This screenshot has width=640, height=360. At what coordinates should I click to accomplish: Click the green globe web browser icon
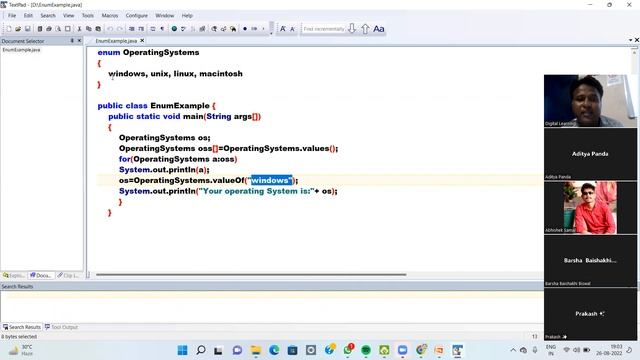(174, 29)
